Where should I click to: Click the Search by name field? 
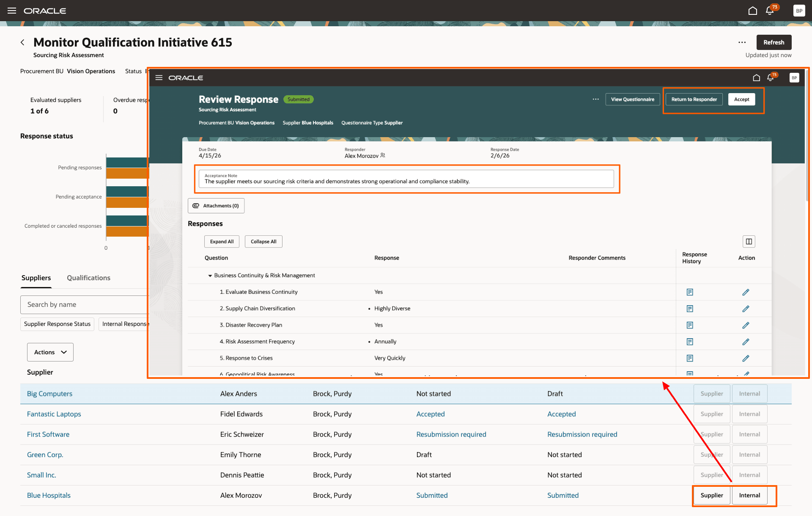[85, 304]
